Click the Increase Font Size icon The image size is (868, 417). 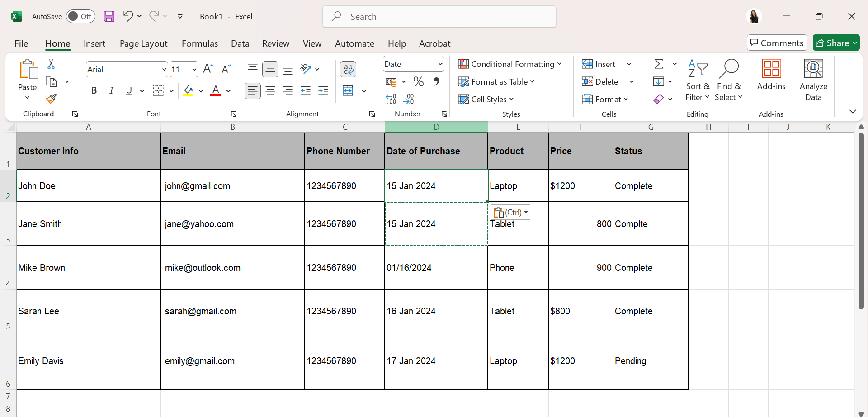coord(208,69)
